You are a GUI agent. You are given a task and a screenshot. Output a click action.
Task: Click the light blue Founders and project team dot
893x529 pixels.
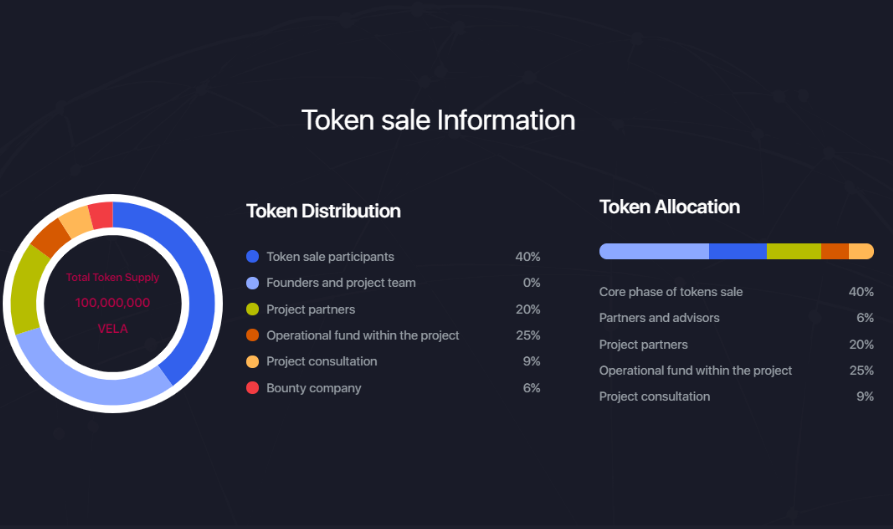pyautogui.click(x=252, y=283)
